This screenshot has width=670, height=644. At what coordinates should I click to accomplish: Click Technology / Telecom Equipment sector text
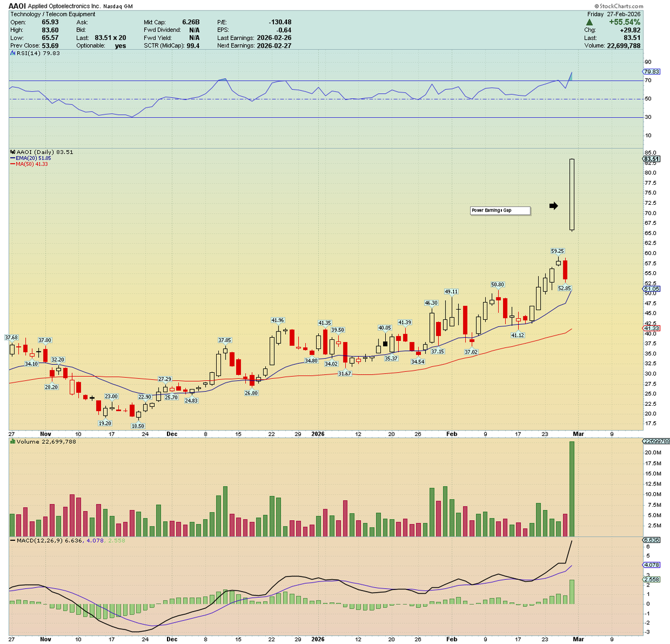click(x=53, y=15)
